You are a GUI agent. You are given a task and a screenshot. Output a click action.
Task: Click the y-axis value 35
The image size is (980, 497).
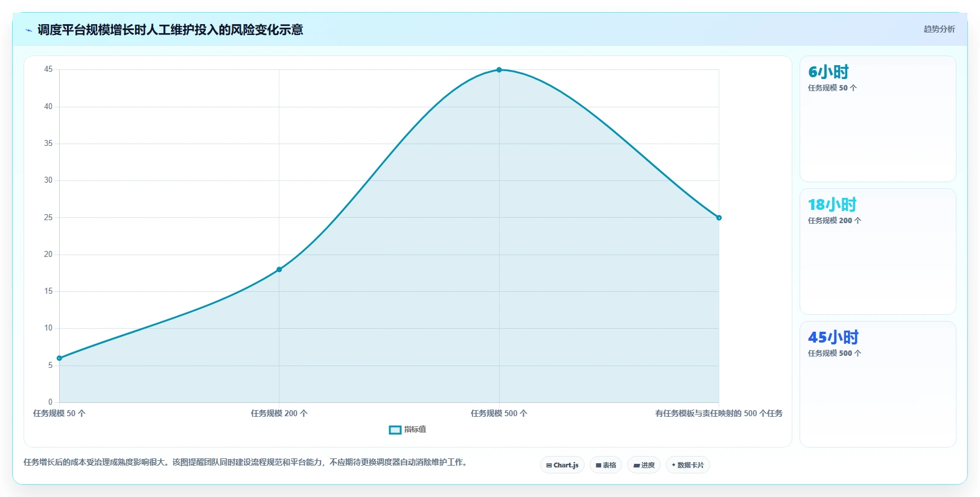point(48,144)
